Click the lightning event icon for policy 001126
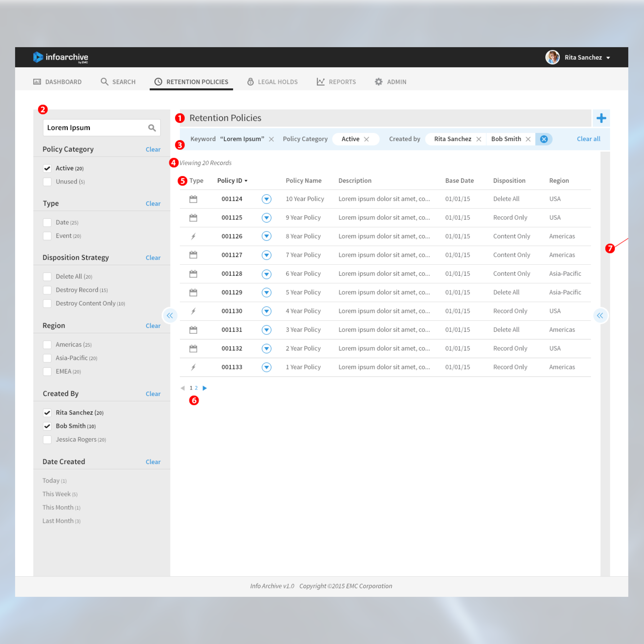Image resolution: width=644 pixels, height=644 pixels. point(193,236)
